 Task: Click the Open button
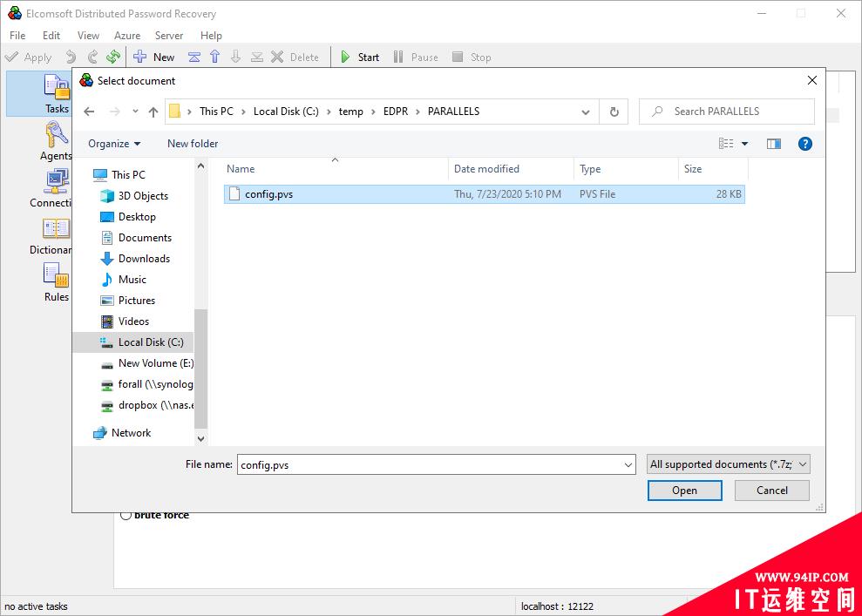point(684,491)
